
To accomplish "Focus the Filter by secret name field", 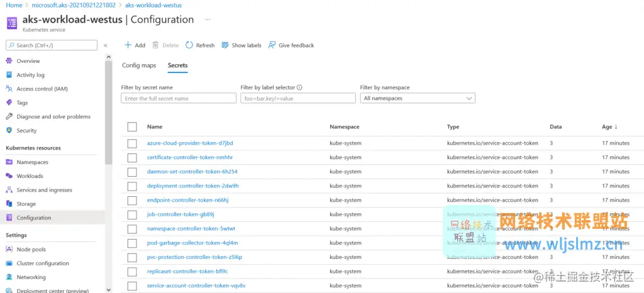I will click(x=179, y=98).
